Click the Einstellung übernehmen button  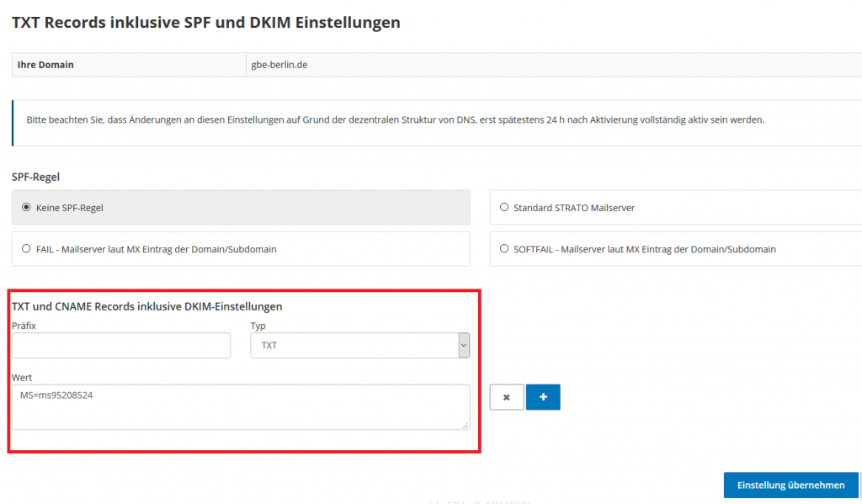click(x=790, y=485)
